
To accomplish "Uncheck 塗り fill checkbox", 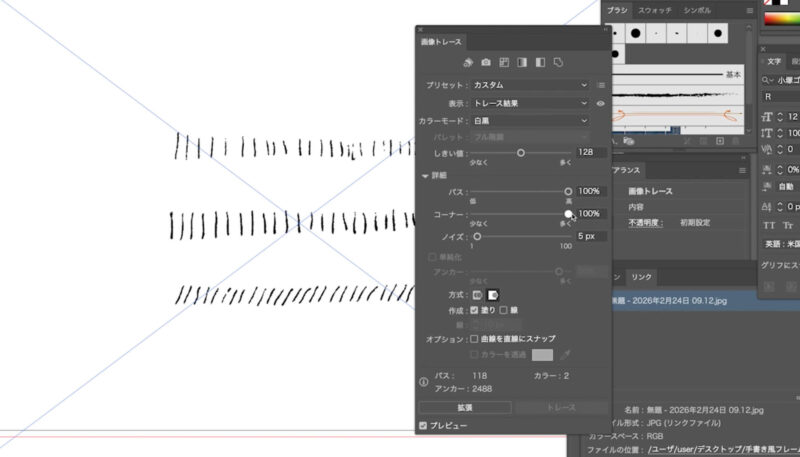I will click(x=474, y=310).
